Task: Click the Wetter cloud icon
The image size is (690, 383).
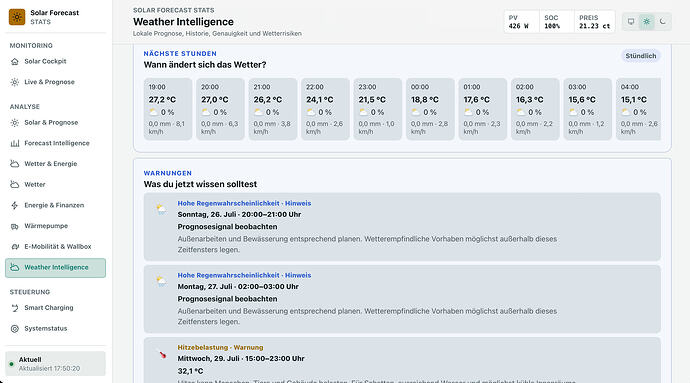Action: [15, 184]
